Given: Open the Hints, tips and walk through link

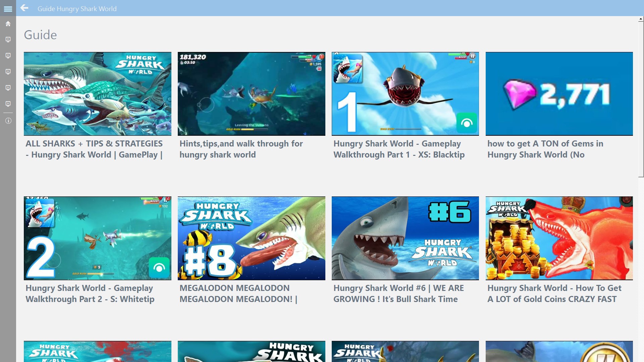Looking at the screenshot, I should [x=241, y=149].
